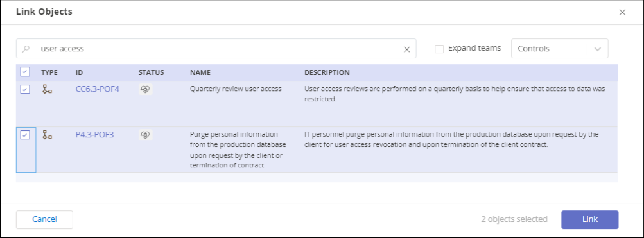Sort by the NAME column header
644x238 pixels.
200,72
